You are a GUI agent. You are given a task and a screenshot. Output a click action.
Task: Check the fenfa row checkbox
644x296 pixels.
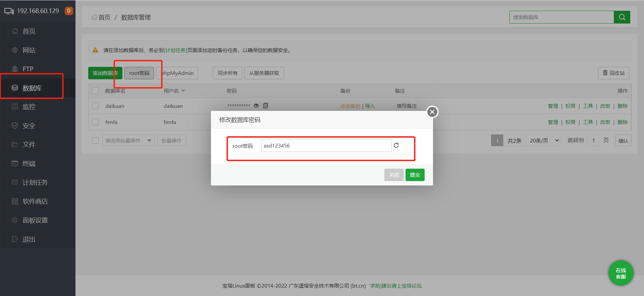pyautogui.click(x=95, y=122)
